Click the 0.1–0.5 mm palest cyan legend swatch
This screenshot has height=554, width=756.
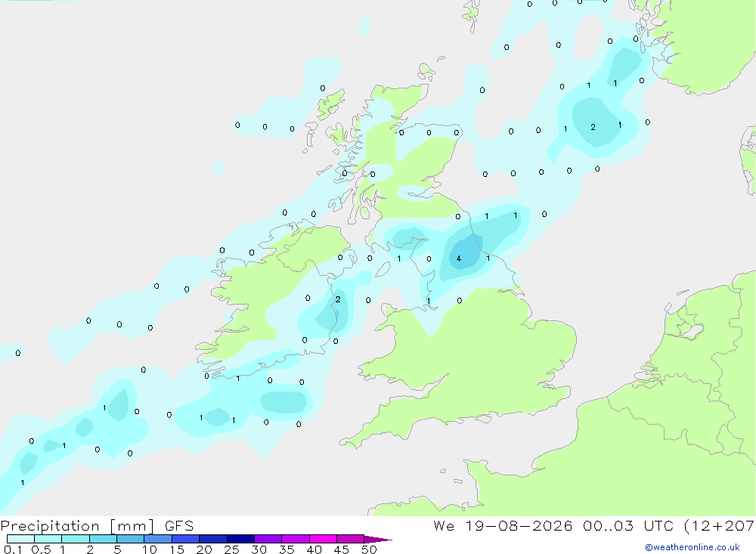pyautogui.click(x=20, y=539)
